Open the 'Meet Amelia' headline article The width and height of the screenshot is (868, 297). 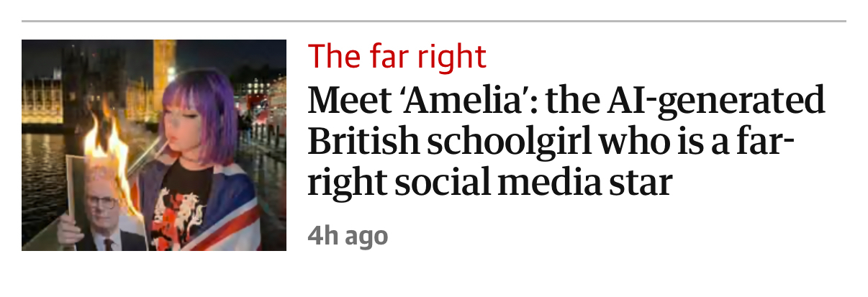click(566, 142)
